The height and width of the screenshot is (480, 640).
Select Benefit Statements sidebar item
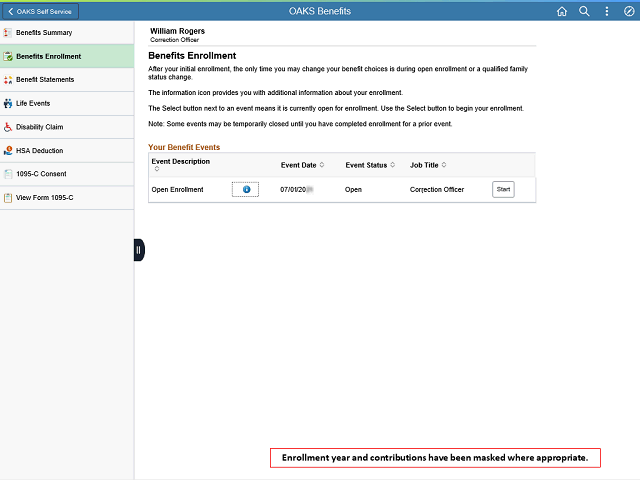point(45,79)
